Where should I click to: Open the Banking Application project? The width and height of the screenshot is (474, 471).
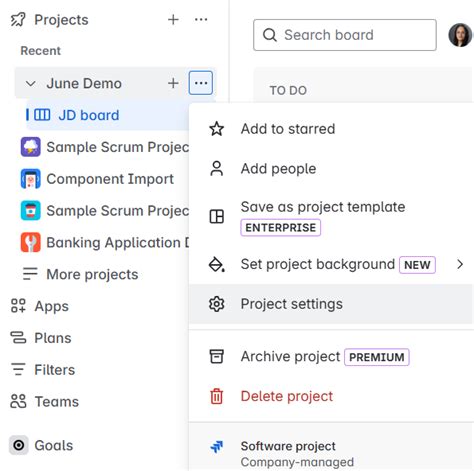point(118,242)
